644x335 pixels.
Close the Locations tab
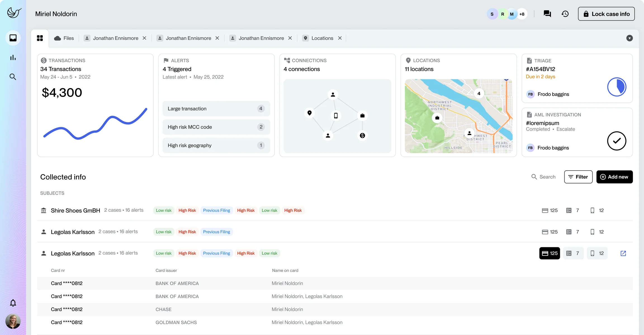coord(340,38)
